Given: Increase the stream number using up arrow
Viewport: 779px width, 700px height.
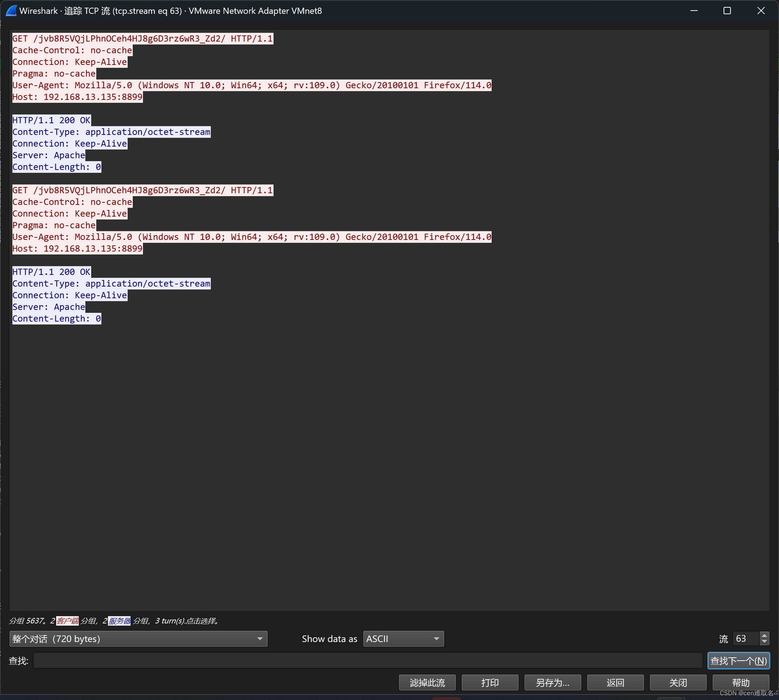Looking at the screenshot, I should pos(764,635).
